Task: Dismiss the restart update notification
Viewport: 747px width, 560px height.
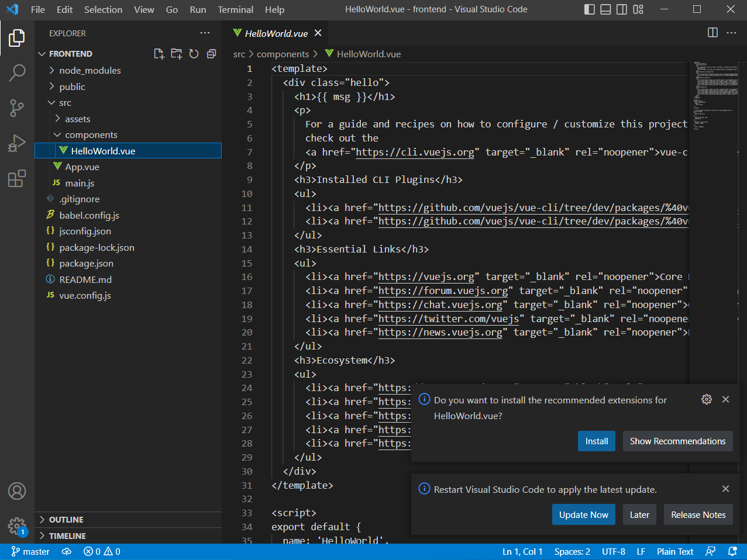Action: click(725, 489)
